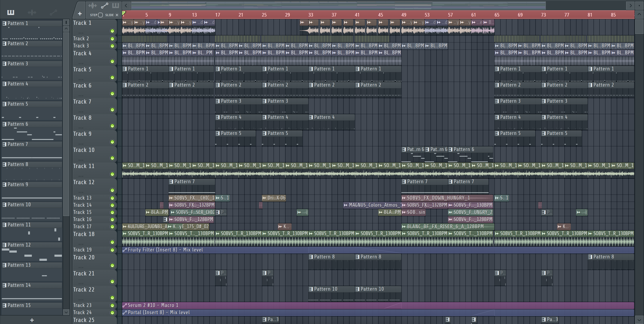This screenshot has width=644, height=324.
Task: Click the horizontal song overview scrollbar
Action: pos(339,5)
